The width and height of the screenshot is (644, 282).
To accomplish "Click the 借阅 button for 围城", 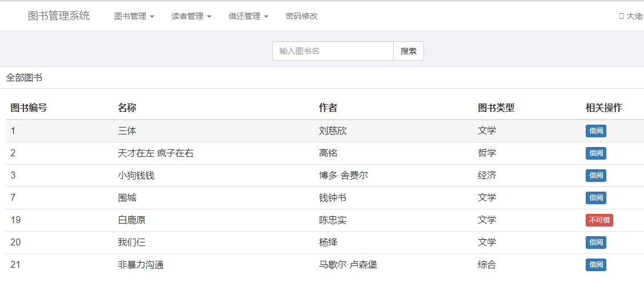I will (x=595, y=198).
